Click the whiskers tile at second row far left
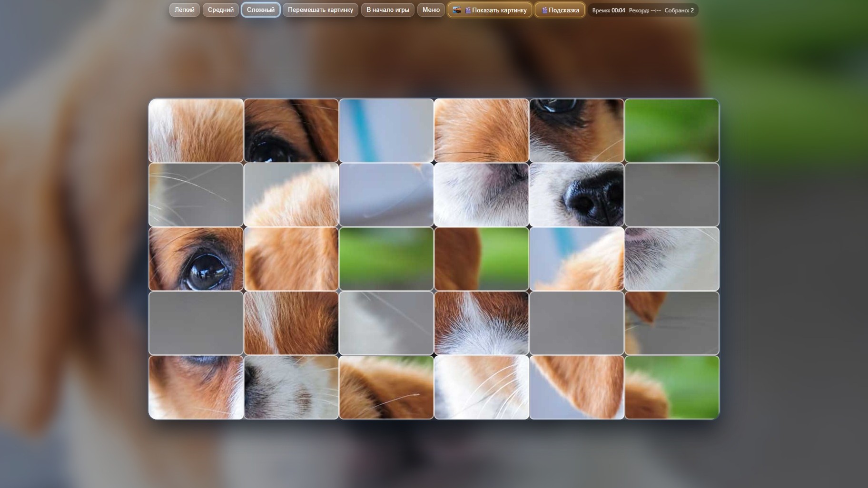Viewport: 868px width, 488px height. [196, 195]
